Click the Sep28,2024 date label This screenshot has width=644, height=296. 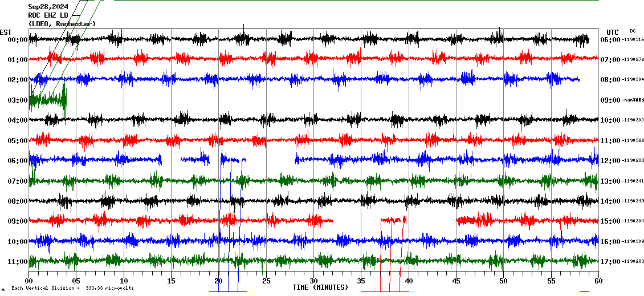(x=47, y=7)
